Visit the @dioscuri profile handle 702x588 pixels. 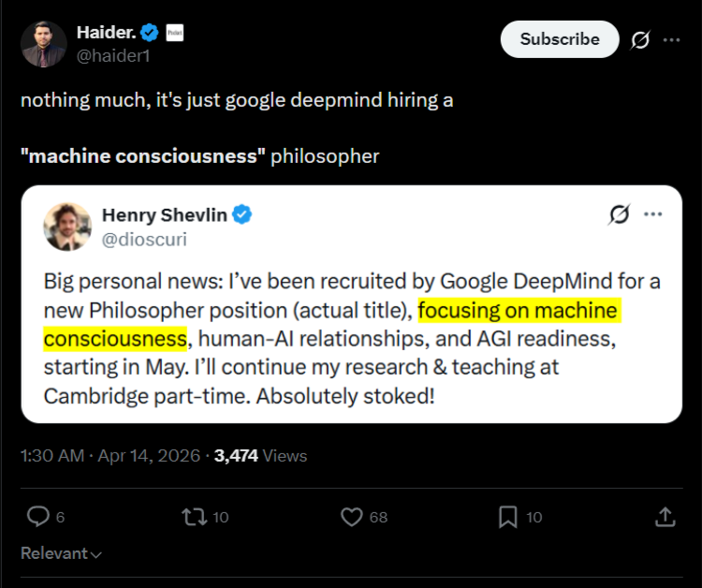[x=144, y=240]
